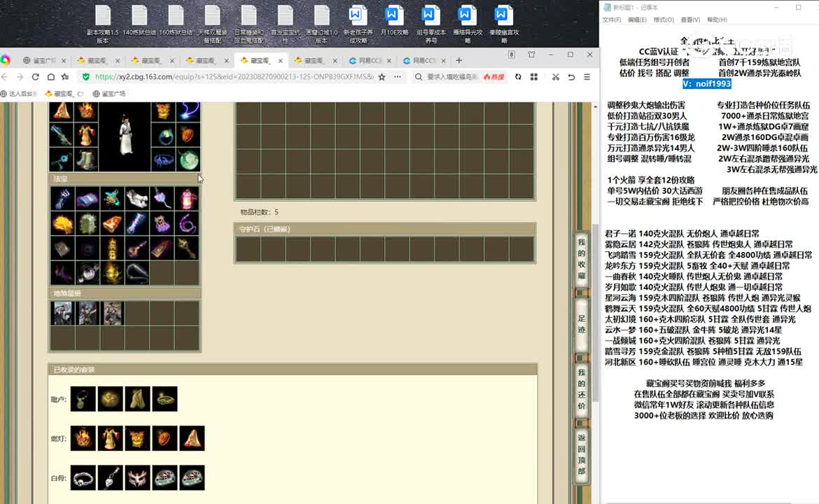Viewport: 819px width, 504px height.
Task: Select the purple bell magic treasure
Action: click(x=162, y=223)
